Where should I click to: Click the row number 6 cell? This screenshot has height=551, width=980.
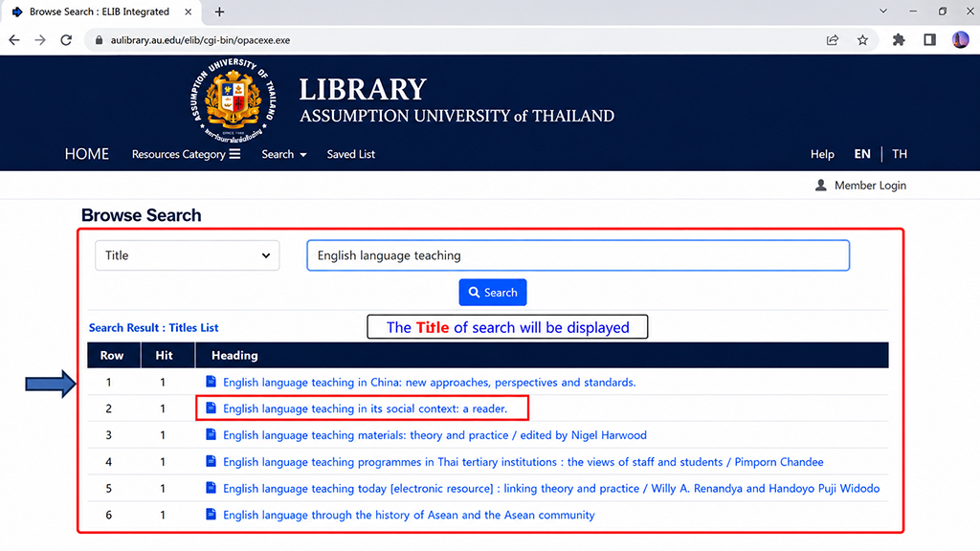(109, 516)
